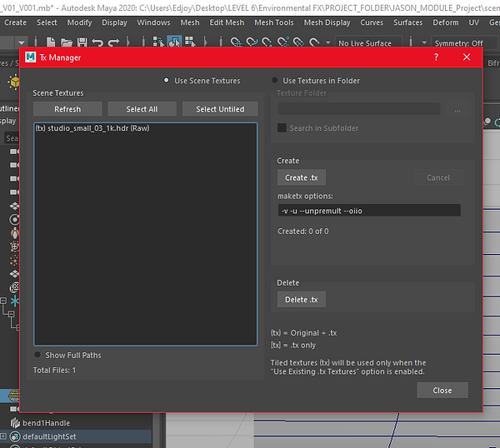Click the help question mark in Tx Manager
The width and height of the screenshot is (500, 448).
point(436,57)
